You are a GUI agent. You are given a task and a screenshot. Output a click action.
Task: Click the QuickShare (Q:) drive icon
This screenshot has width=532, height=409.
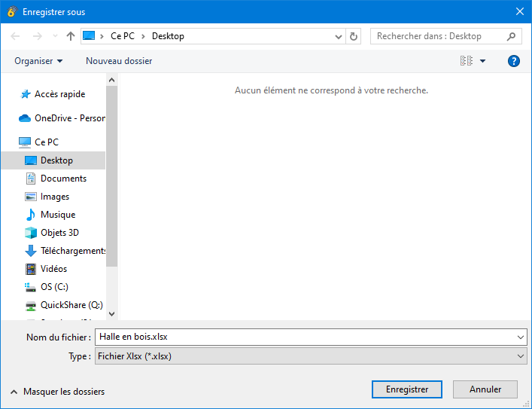[31, 306]
